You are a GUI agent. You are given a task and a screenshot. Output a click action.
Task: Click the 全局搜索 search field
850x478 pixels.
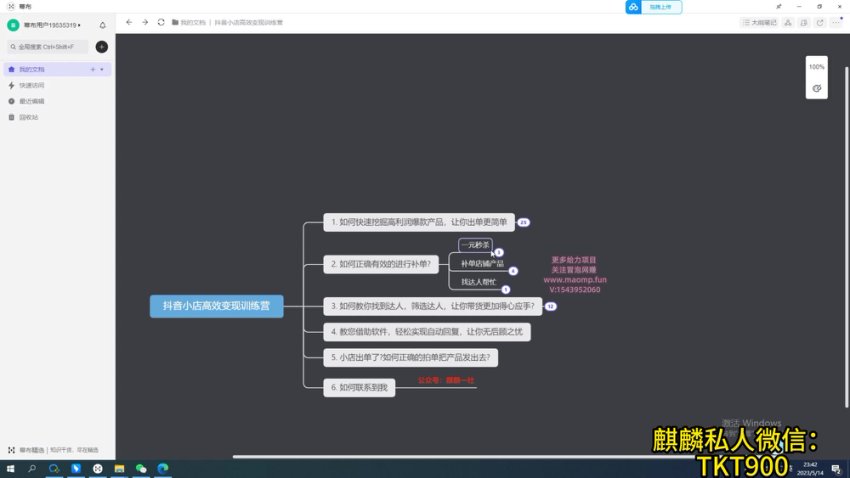coord(48,47)
